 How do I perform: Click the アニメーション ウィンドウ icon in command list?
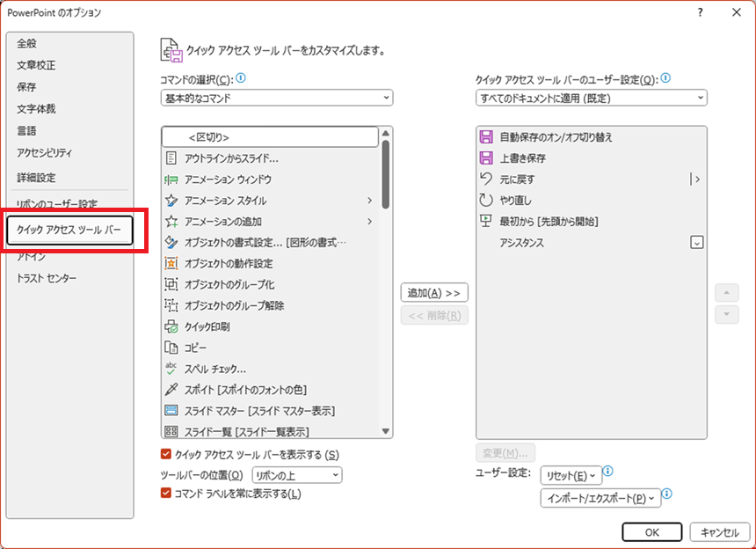171,179
